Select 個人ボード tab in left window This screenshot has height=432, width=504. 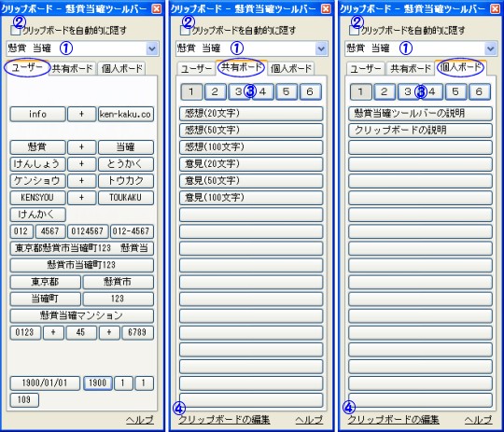122,68
